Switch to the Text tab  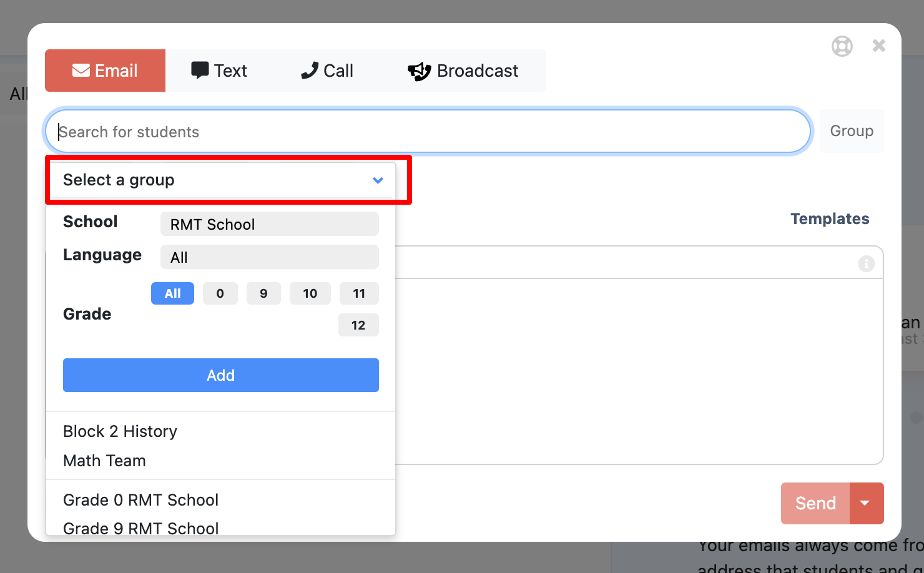[x=219, y=71]
